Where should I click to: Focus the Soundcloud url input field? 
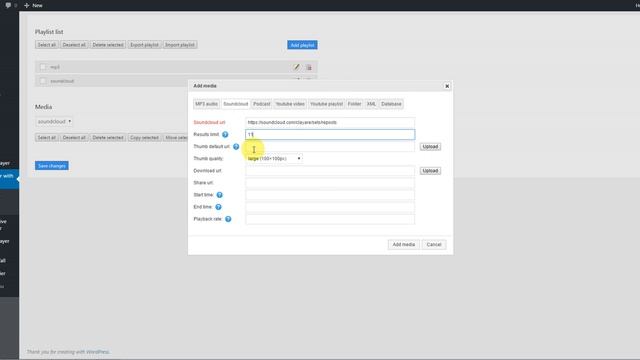[330, 122]
